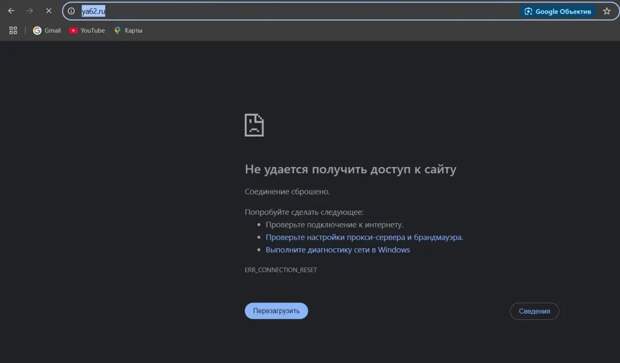Open the Карты maps bookmark

pyautogui.click(x=128, y=30)
